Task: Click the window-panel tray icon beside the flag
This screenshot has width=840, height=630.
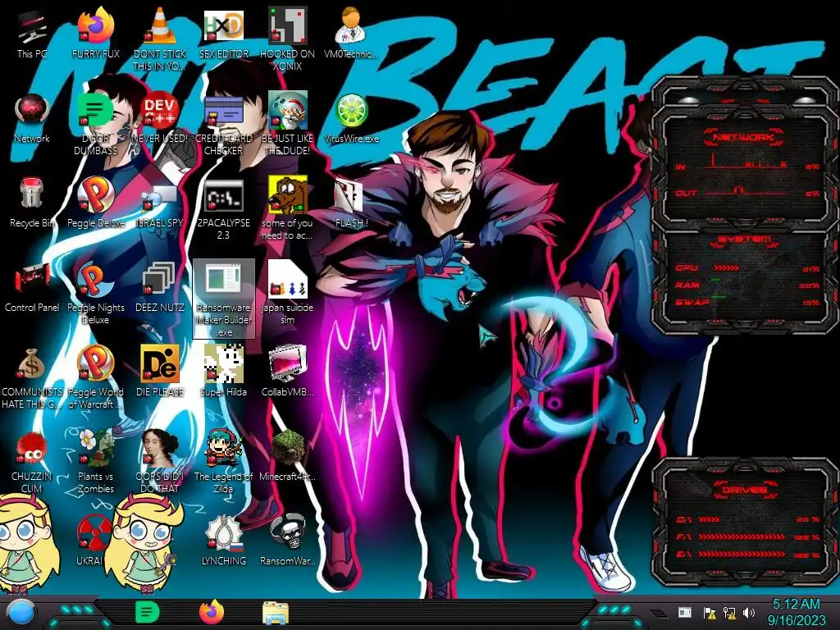Action: click(x=685, y=612)
